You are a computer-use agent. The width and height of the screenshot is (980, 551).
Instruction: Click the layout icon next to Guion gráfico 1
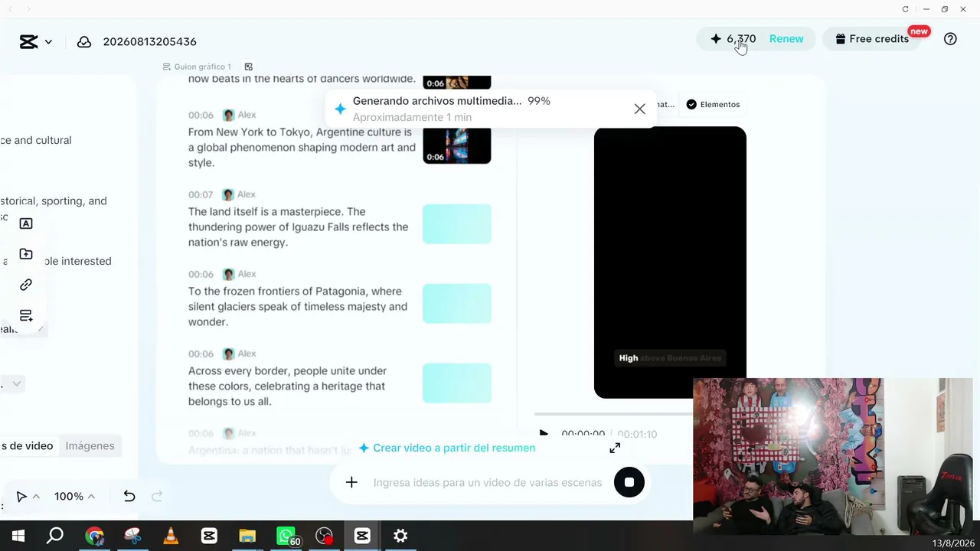248,67
